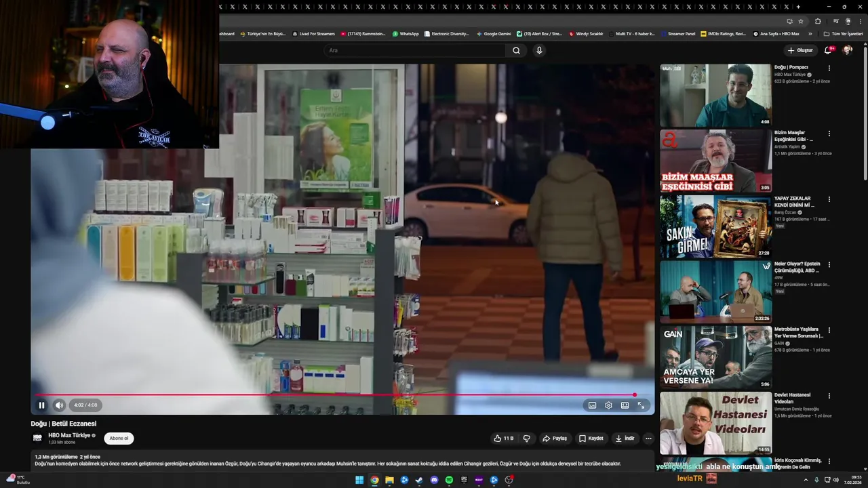The width and height of the screenshot is (868, 488).
Task: Open the Streamer Panel bookmark
Action: (677, 33)
